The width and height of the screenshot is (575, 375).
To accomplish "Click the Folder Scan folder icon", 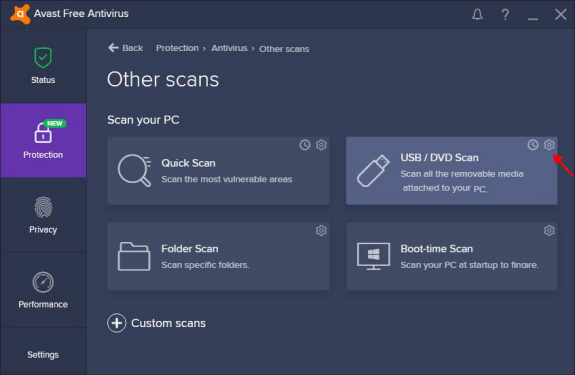I will pos(134,256).
